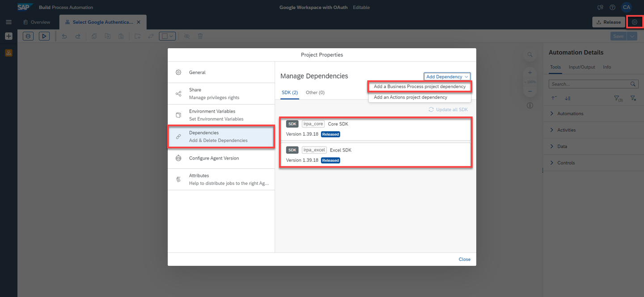Open the filter (3) icon in Tools
The width and height of the screenshot is (644, 297).
click(x=618, y=98)
